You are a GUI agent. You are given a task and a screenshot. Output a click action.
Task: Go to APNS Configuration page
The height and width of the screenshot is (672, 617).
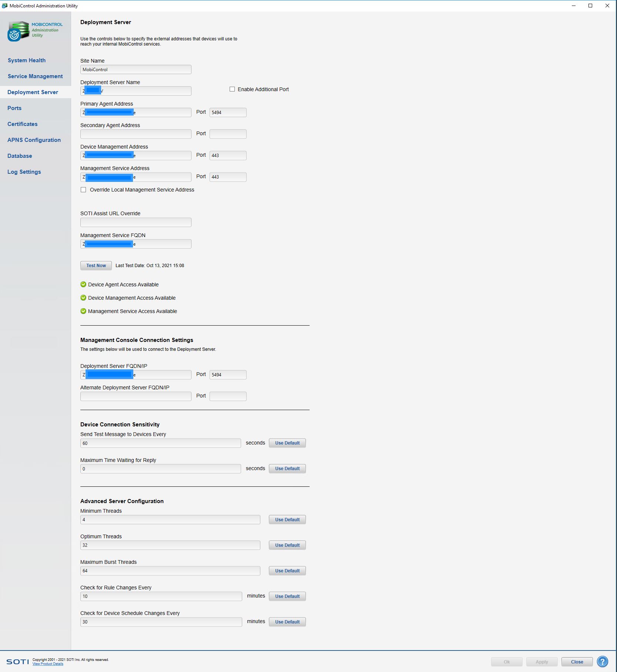pyautogui.click(x=34, y=140)
